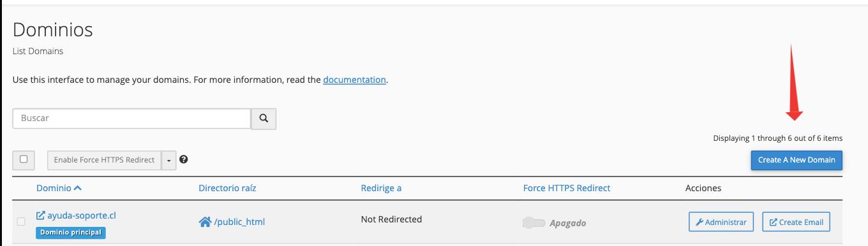Check the ayuda-soporte.cl row checkbox

(21, 221)
